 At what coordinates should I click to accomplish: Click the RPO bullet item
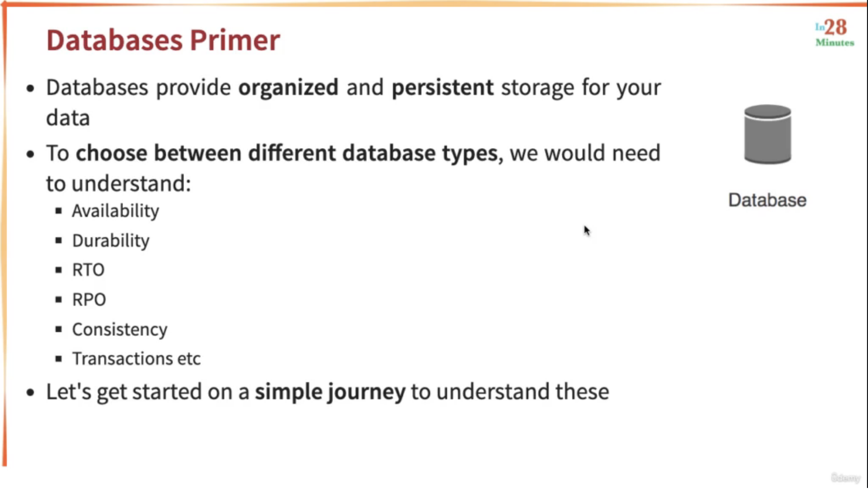coord(89,299)
